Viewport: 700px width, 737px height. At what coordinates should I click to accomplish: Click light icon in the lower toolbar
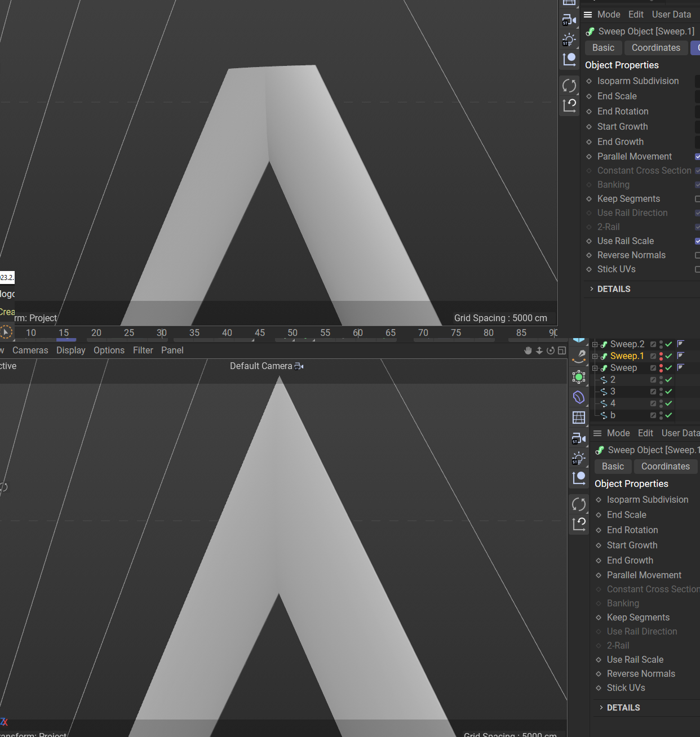[x=579, y=458]
